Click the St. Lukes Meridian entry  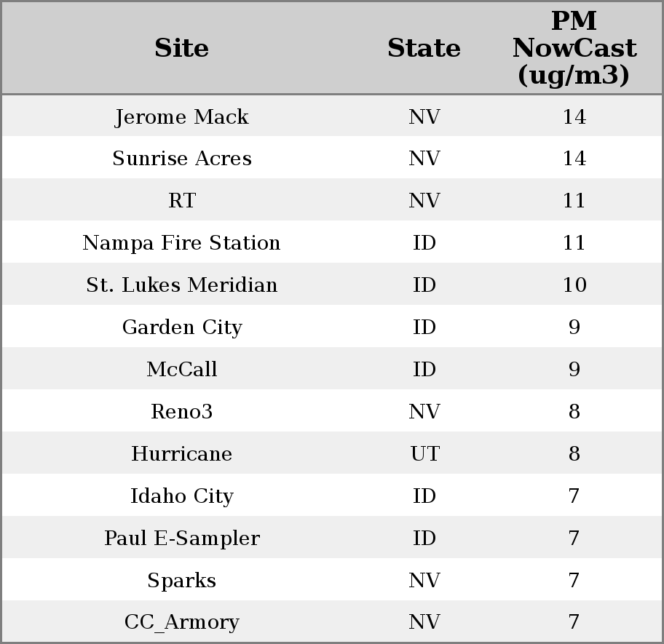[182, 285]
